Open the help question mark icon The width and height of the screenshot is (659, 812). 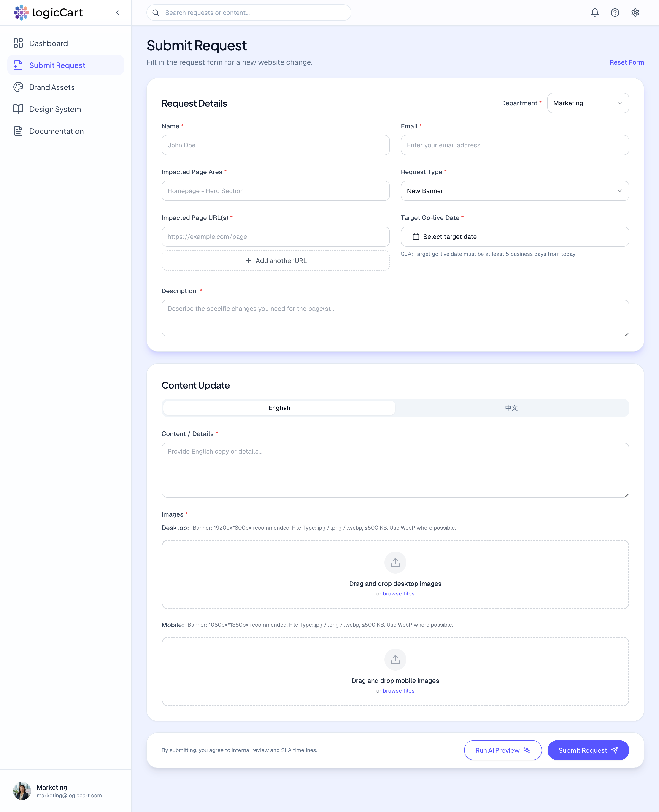(x=615, y=13)
